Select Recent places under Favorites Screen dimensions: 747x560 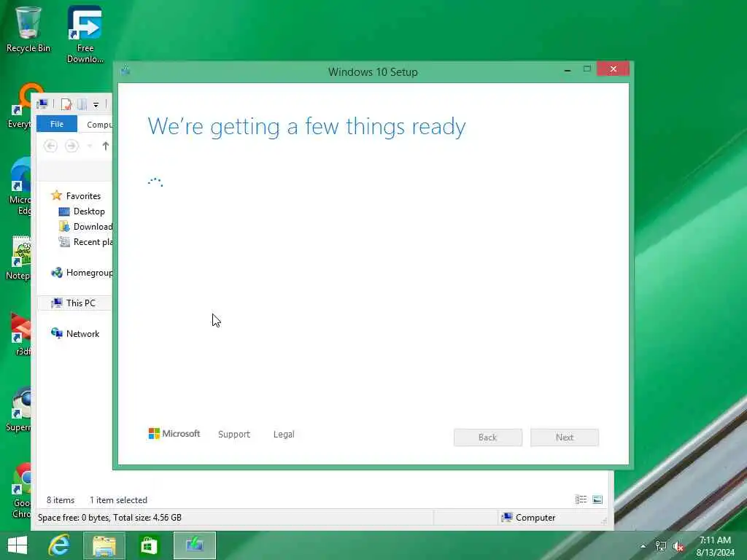pyautogui.click(x=85, y=242)
